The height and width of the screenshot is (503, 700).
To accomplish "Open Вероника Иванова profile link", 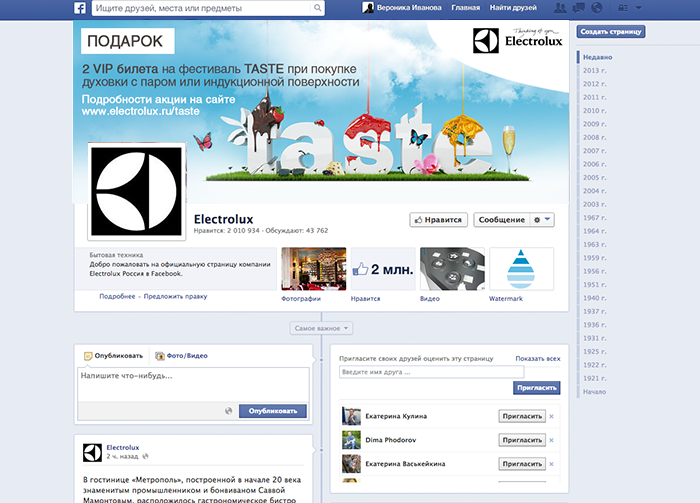I will [x=409, y=8].
